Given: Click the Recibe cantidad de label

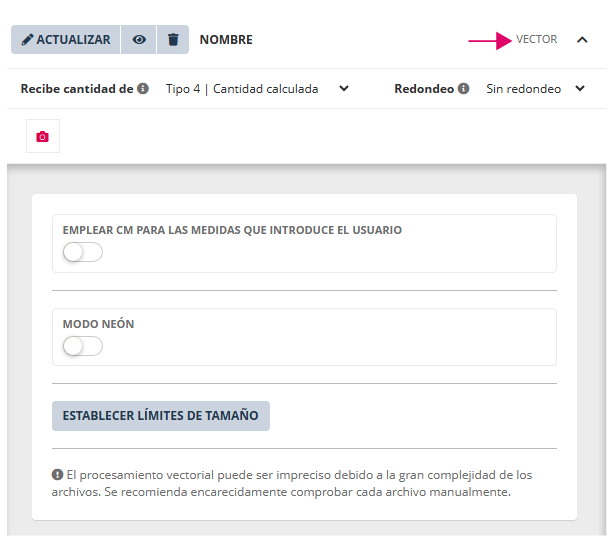Looking at the screenshot, I should 77,89.
